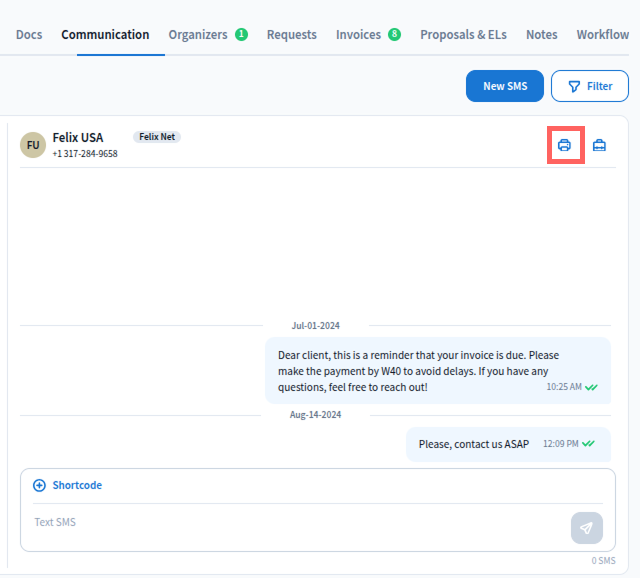This screenshot has height=578, width=640.
Task: Go to Proposals & ELs tab
Action: point(463,35)
